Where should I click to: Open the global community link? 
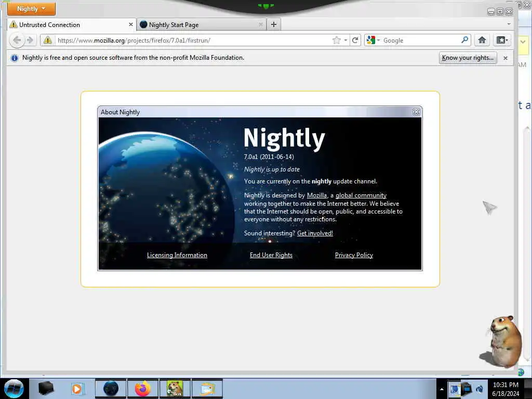[x=361, y=195]
